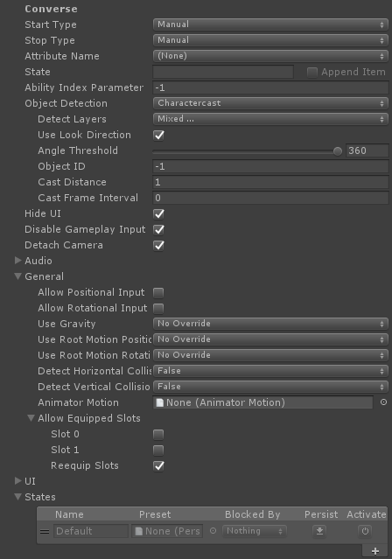The width and height of the screenshot is (392, 559).
Task: Click the Cast Distance input field
Action: (x=270, y=182)
